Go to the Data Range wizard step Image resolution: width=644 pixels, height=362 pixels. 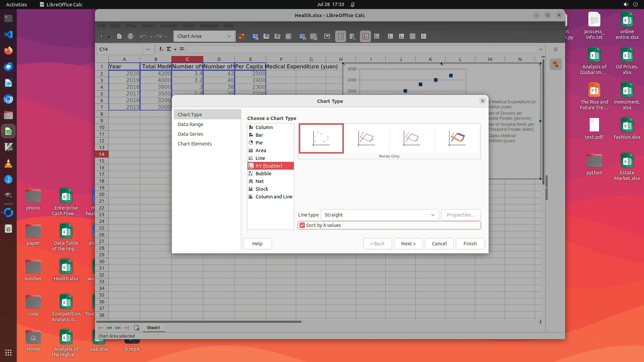point(190,124)
